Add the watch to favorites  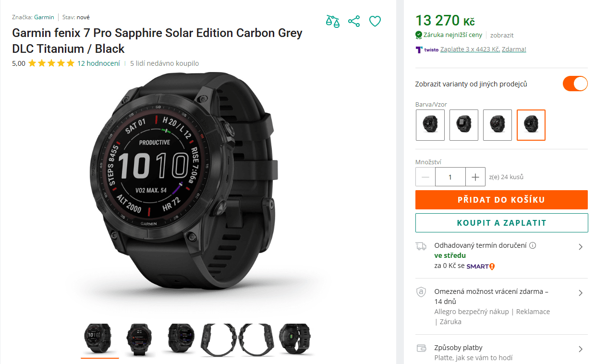[x=375, y=21]
